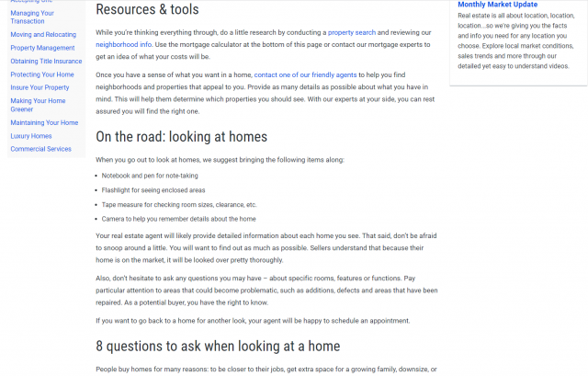Viewport: 588px width, 376px height.
Task: Click '8 questions to ask' heading
Action: click(x=218, y=347)
